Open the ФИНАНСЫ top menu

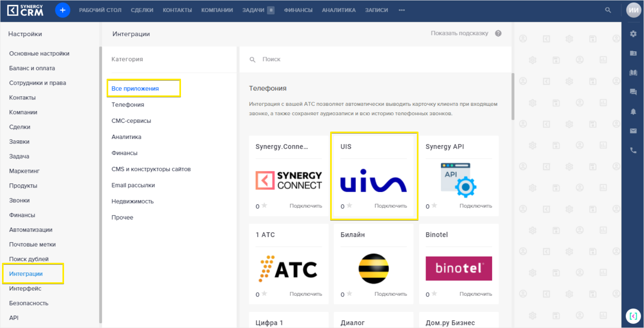pos(298,10)
